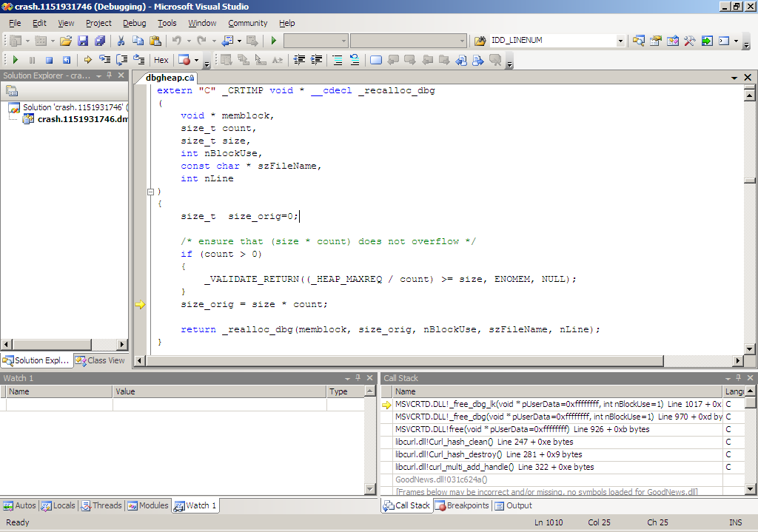Open the Breakpoints button dropdown arrow

(196, 60)
